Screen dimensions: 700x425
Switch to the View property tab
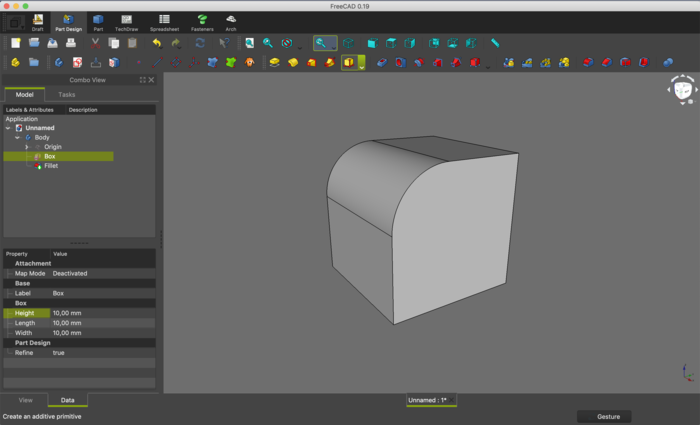[25, 400]
